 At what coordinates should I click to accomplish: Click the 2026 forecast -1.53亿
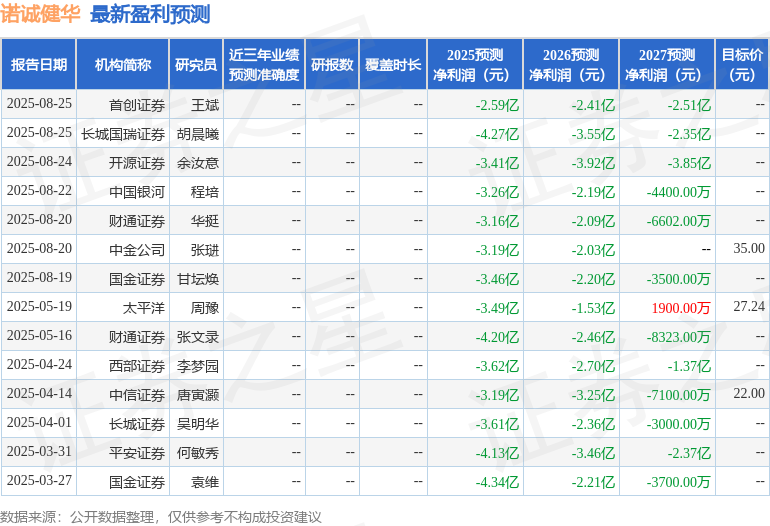(x=593, y=308)
